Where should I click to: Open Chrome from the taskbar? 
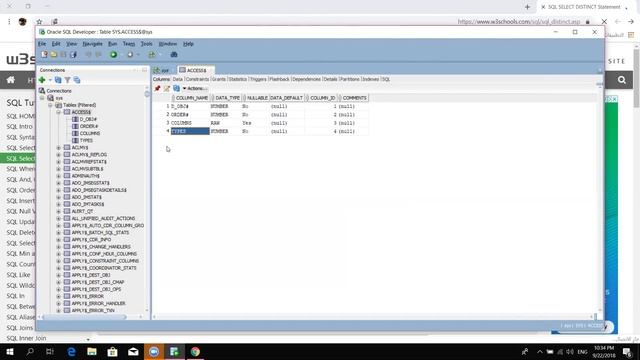click(195, 351)
